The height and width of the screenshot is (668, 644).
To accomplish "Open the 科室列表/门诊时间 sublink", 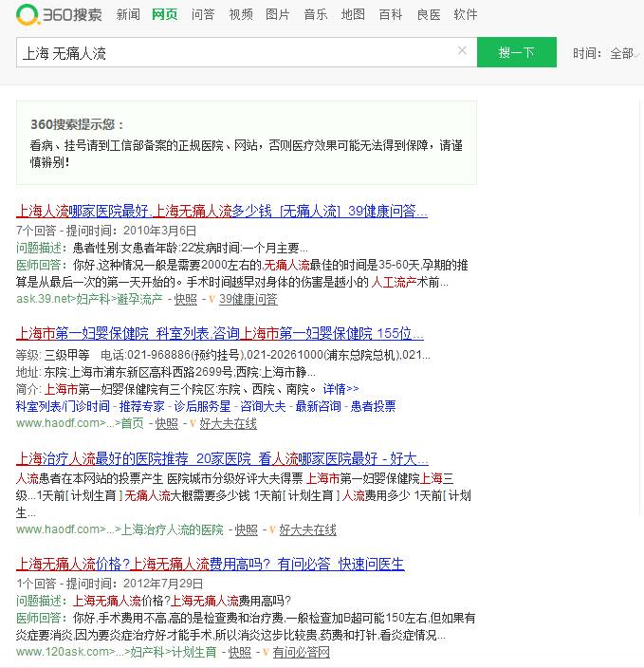I will [x=63, y=406].
